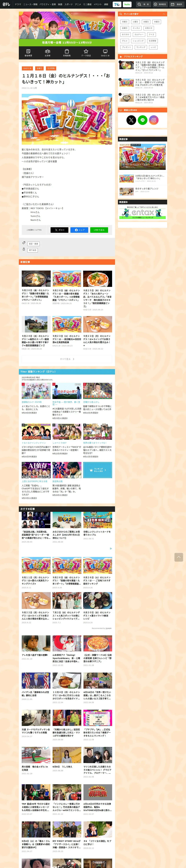This screenshot has height=868, width=186.
Task: Open 9月25日(木) hot pot thumbnail article
Action: tap(97, 279)
